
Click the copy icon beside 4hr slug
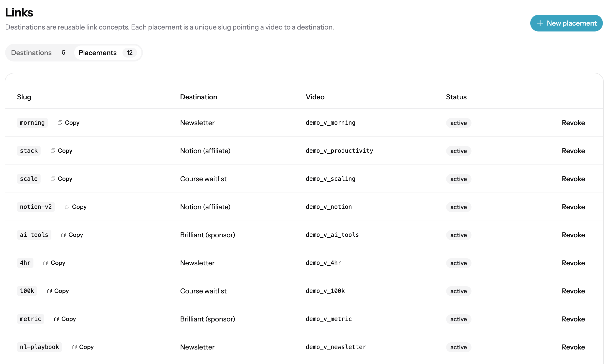click(x=46, y=263)
